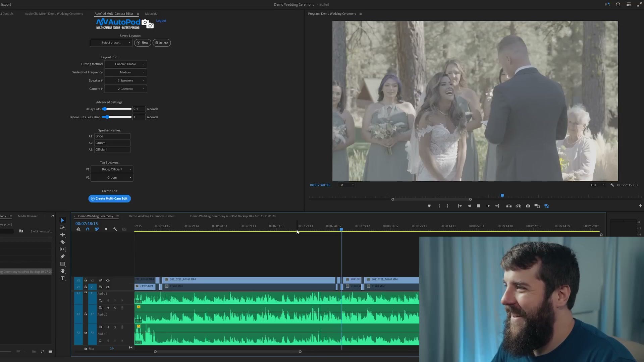Open the V2 Tag Speakers dropdown
The height and width of the screenshot is (362, 644).
pos(112,178)
